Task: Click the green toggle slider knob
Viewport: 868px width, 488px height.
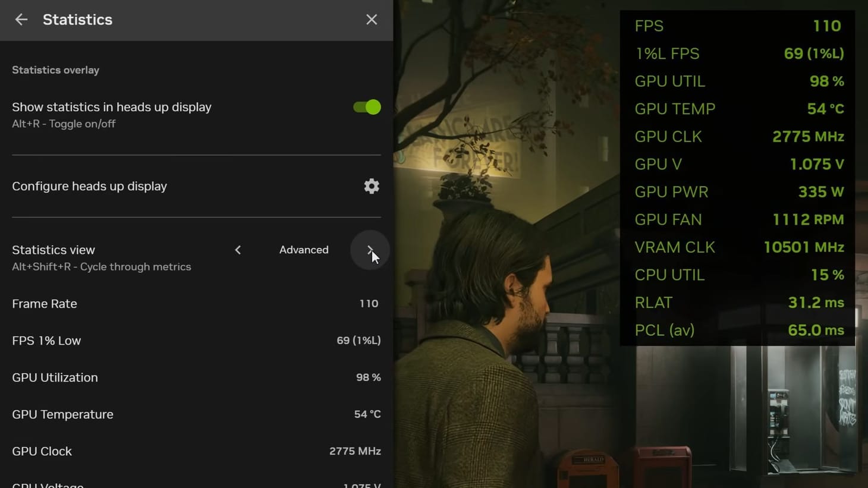Action: [372, 107]
